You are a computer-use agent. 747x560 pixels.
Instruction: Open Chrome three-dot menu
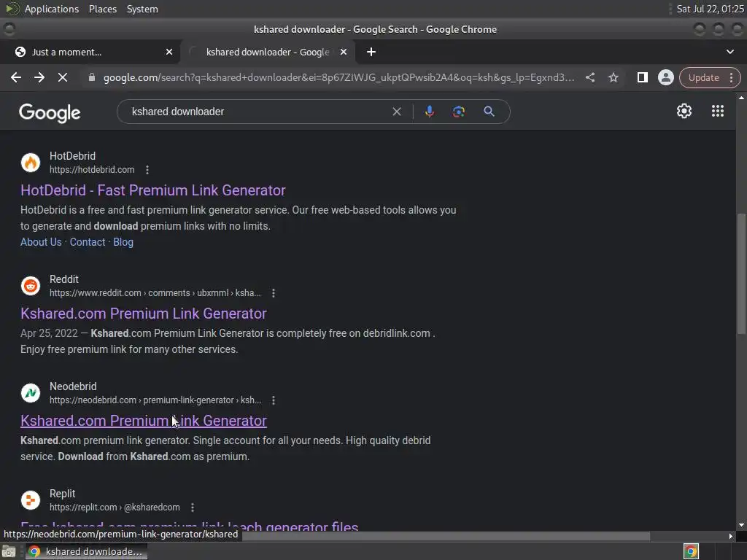point(731,77)
